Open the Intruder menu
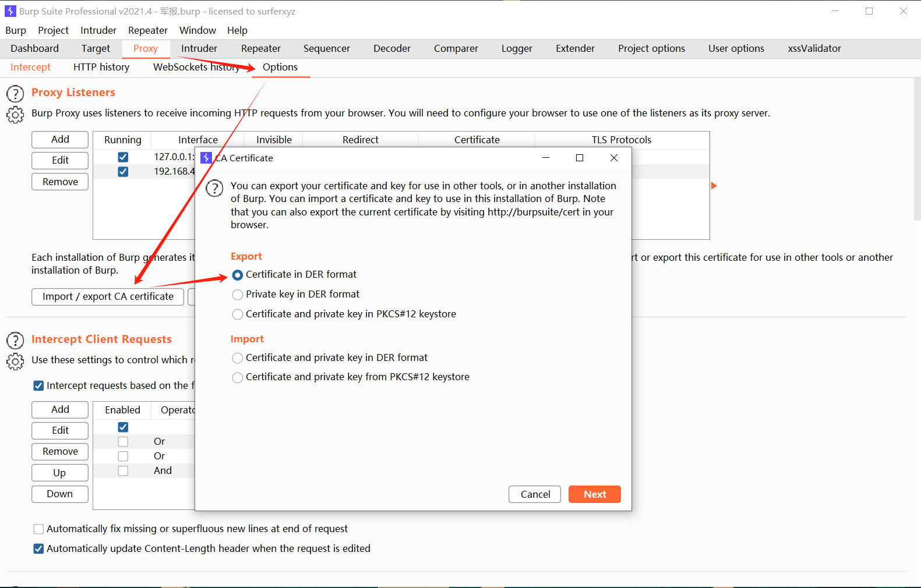 [x=98, y=30]
